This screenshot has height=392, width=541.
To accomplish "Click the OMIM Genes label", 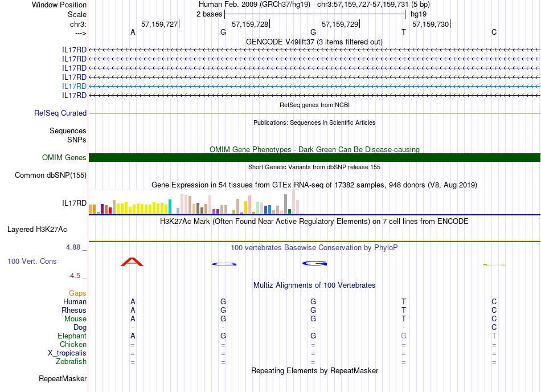I will pos(64,157).
